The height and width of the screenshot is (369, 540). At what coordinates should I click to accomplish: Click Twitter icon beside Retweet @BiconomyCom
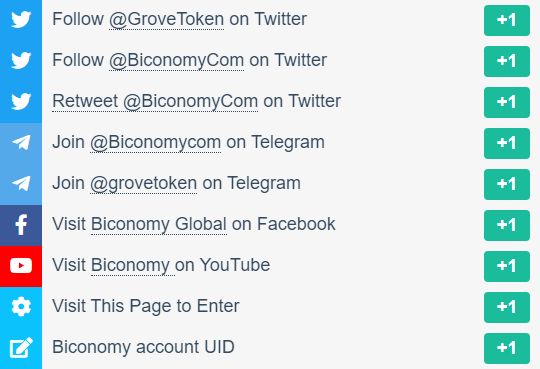(21, 101)
